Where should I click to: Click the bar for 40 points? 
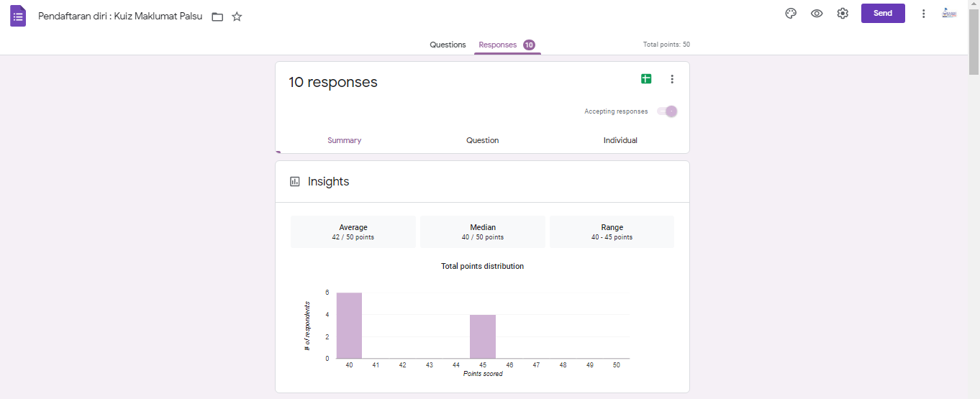click(349, 326)
